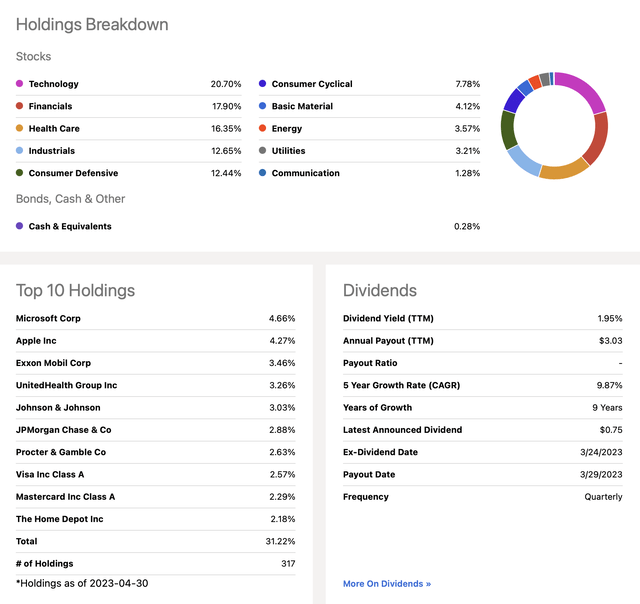Select the 0.28% cash value
This screenshot has height=604, width=640.
coord(467,226)
